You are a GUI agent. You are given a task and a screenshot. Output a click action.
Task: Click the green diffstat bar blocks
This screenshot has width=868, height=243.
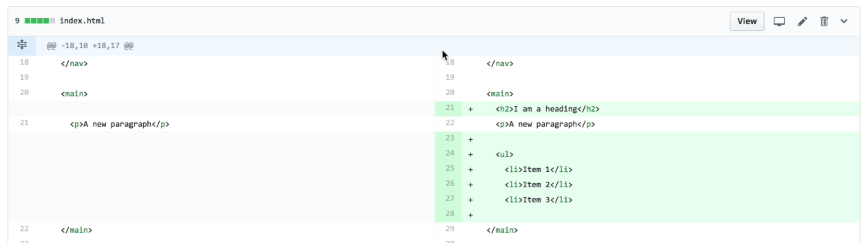click(x=40, y=21)
